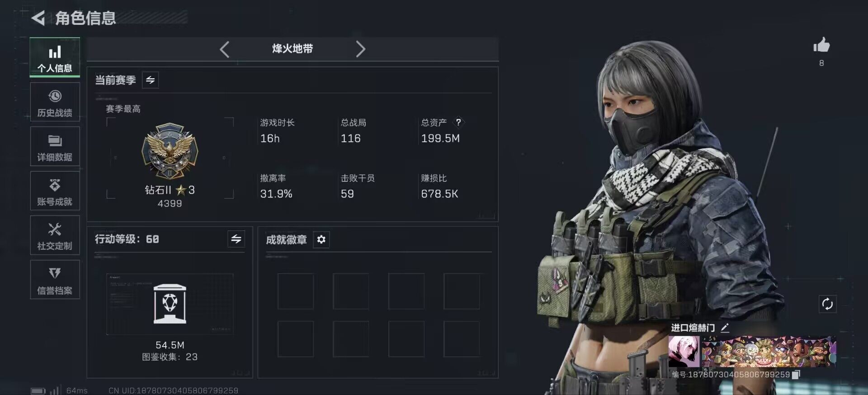Rotate the character with the refresh icon

(827, 304)
